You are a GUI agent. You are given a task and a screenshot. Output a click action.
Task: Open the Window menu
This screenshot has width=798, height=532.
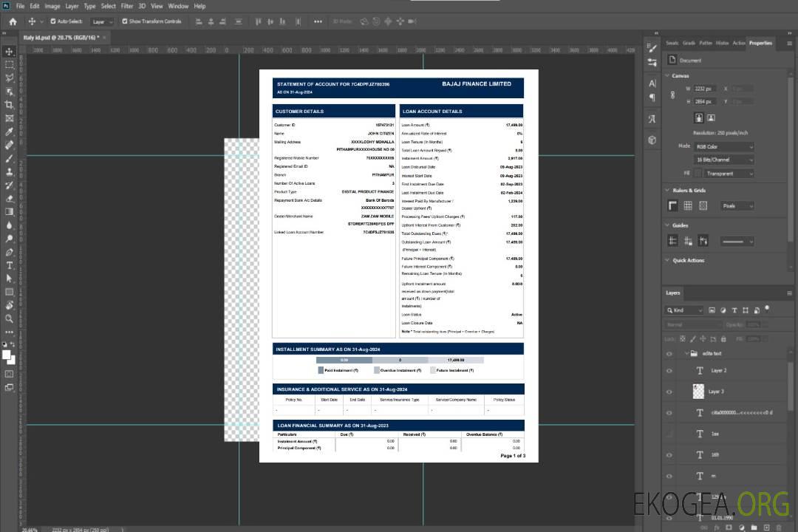point(178,6)
